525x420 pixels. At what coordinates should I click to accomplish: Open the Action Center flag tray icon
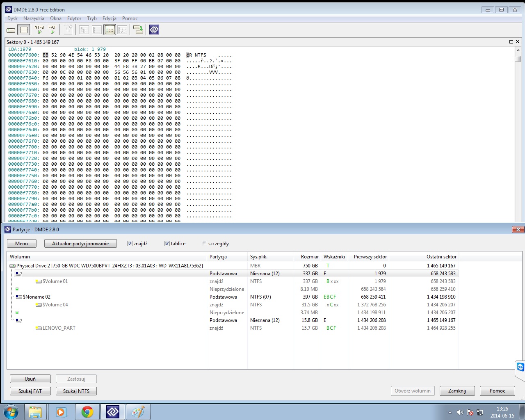click(470, 412)
